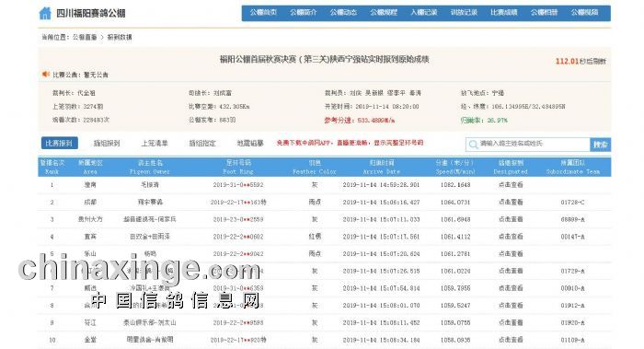This screenshot has width=644, height=349.
Task: Open 公棚相册 in the navigation bar
Action: click(x=545, y=12)
